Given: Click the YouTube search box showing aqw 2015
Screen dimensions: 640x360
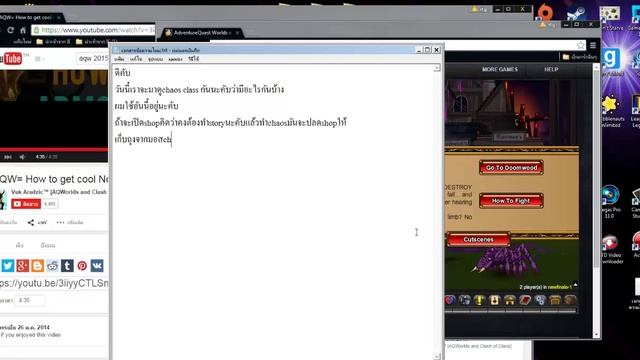Looking at the screenshot, I should pyautogui.click(x=93, y=59).
